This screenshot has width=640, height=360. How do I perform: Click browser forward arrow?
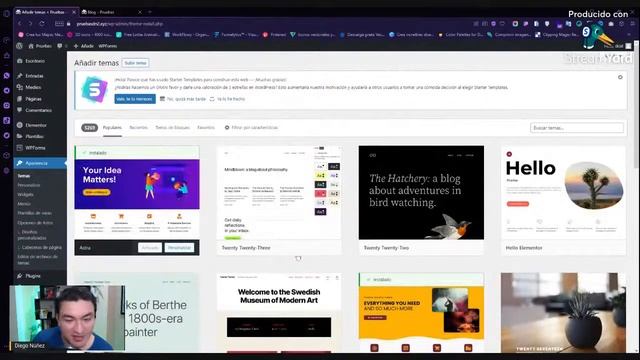point(30,24)
